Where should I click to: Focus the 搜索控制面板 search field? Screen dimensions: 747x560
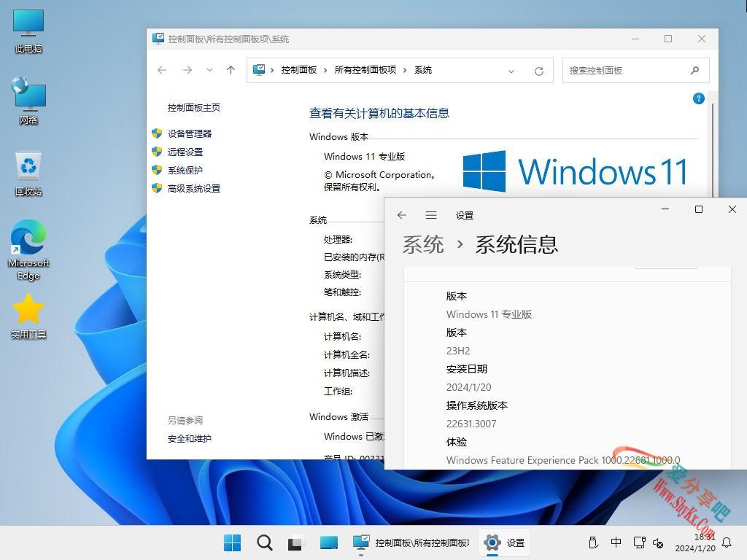[635, 71]
